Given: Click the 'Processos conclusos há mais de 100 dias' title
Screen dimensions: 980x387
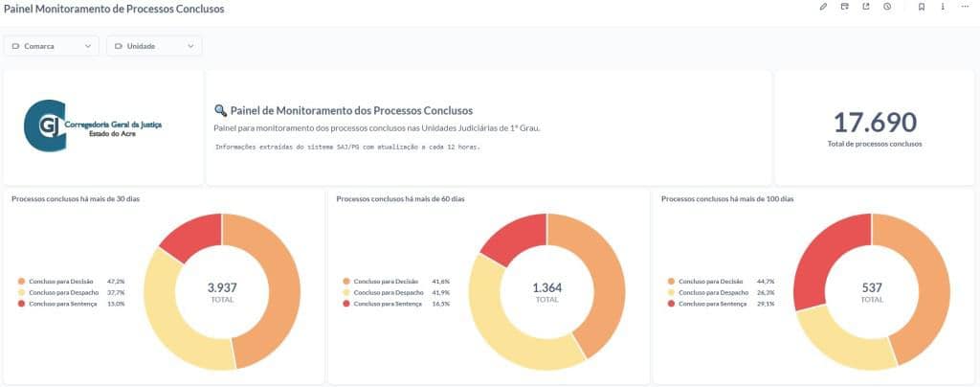Looking at the screenshot, I should [727, 198].
